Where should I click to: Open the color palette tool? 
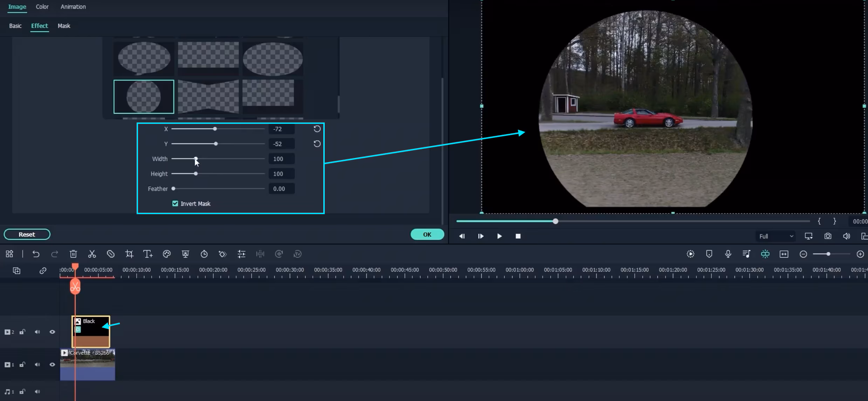tap(167, 254)
